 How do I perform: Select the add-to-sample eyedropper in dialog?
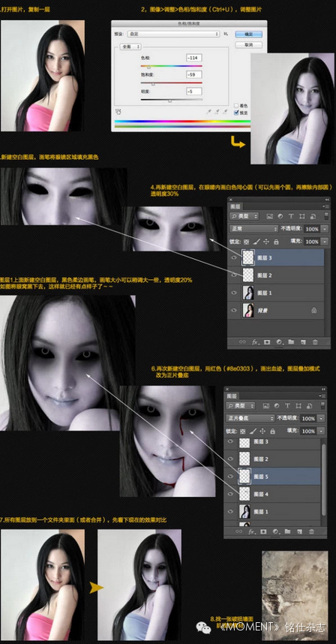pyautogui.click(x=217, y=111)
